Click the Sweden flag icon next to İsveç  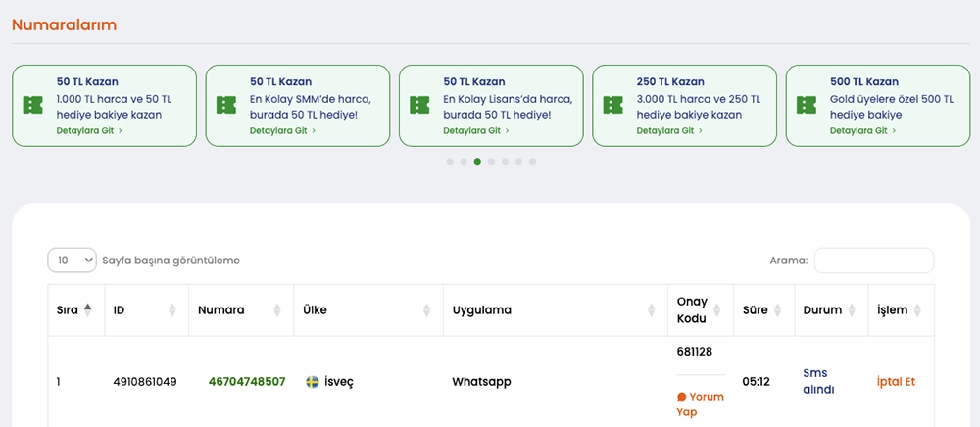click(313, 382)
